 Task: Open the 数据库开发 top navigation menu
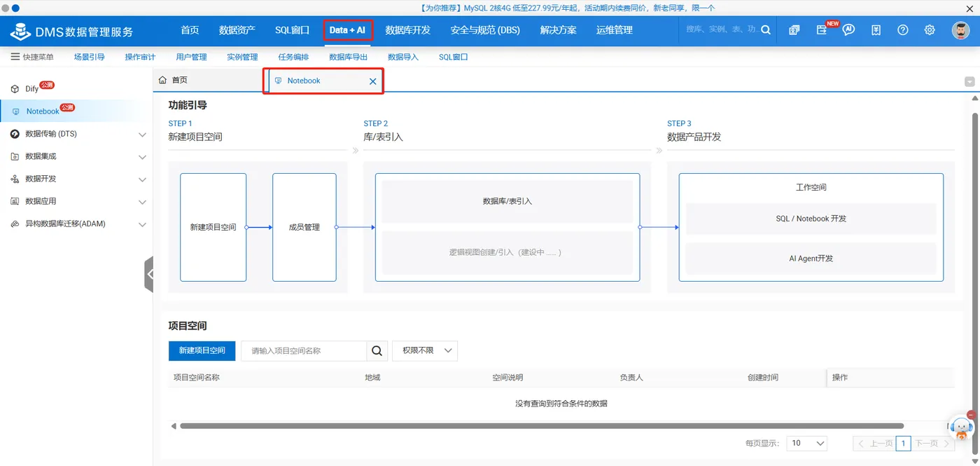(x=408, y=30)
